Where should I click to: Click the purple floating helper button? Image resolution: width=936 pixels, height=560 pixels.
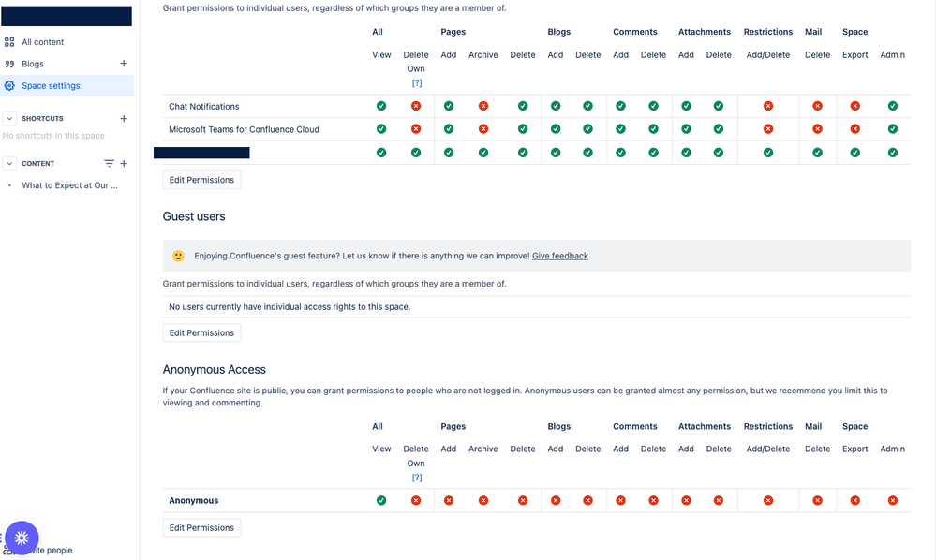[22, 538]
